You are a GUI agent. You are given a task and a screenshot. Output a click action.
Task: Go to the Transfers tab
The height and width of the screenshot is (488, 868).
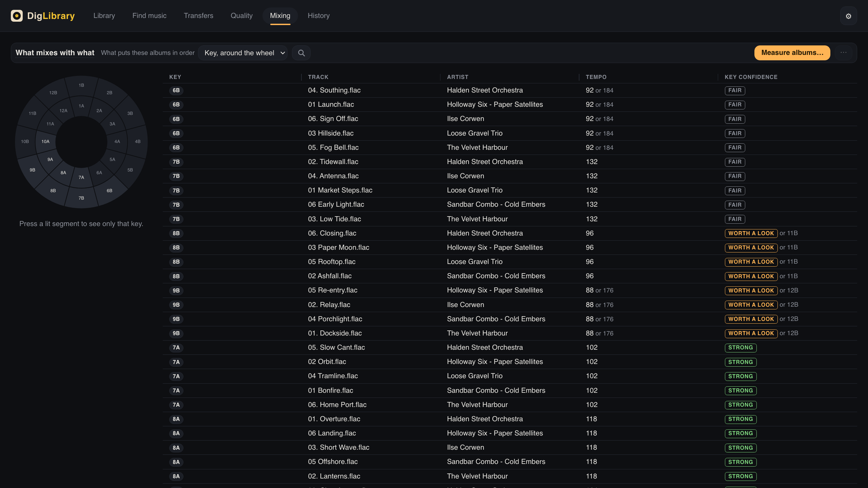tap(198, 16)
